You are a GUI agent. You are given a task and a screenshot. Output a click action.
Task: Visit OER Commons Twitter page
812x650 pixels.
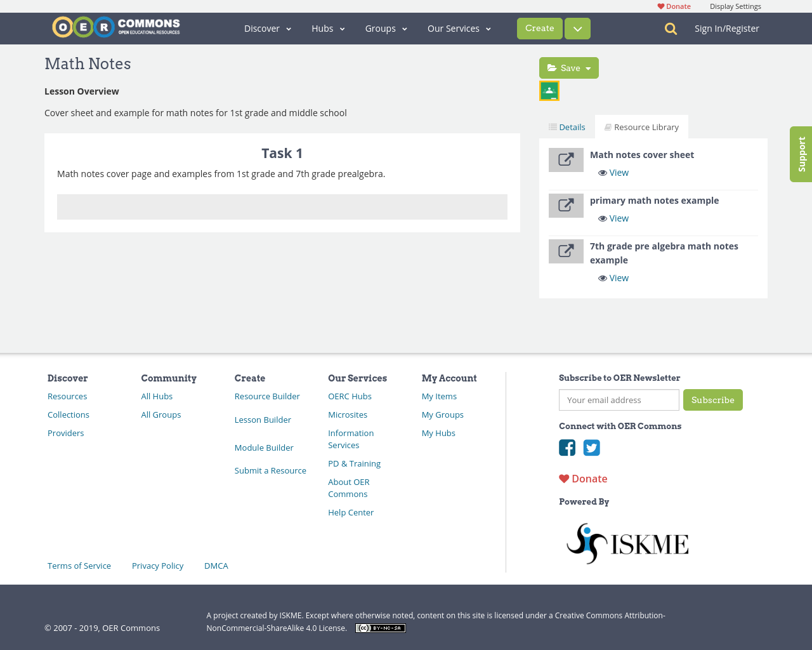pos(591,448)
